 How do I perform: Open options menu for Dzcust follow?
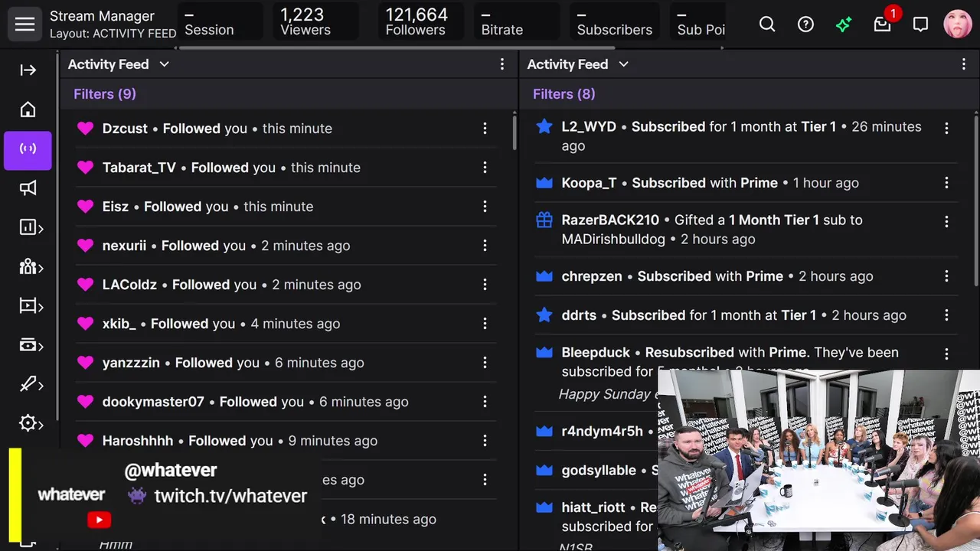pos(485,129)
